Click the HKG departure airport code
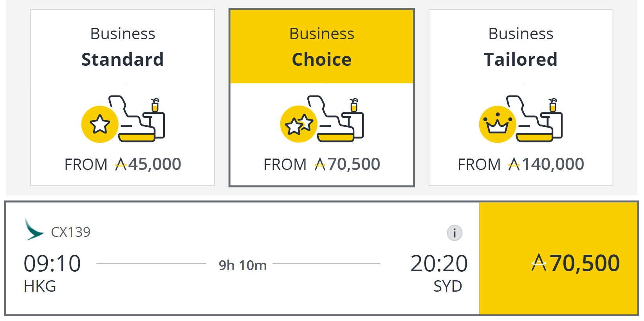This screenshot has width=644, height=321. tap(40, 286)
